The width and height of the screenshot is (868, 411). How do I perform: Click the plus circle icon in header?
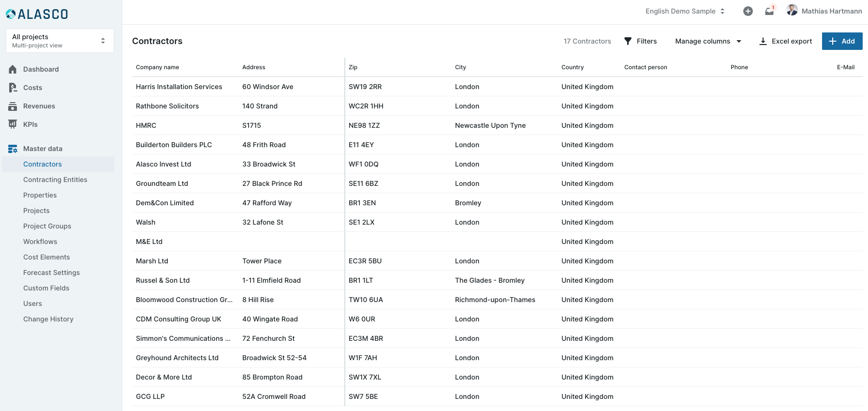[x=748, y=11]
